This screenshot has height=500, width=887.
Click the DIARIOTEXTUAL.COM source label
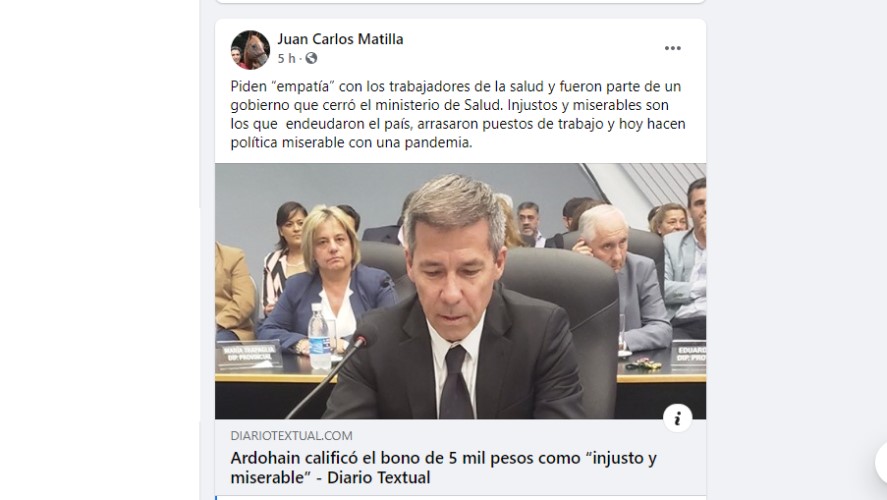pyautogui.click(x=291, y=436)
